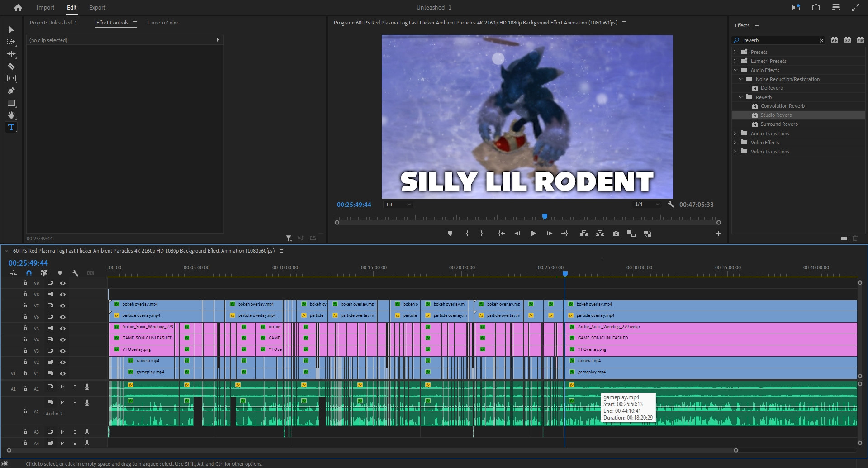
Task: Select the Rectangle tool
Action: click(x=11, y=103)
